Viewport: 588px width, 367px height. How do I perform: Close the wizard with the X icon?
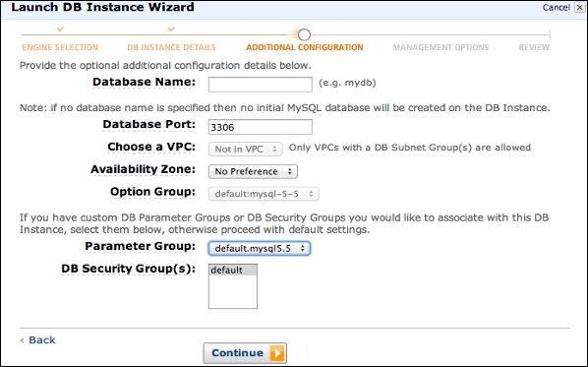click(x=580, y=8)
